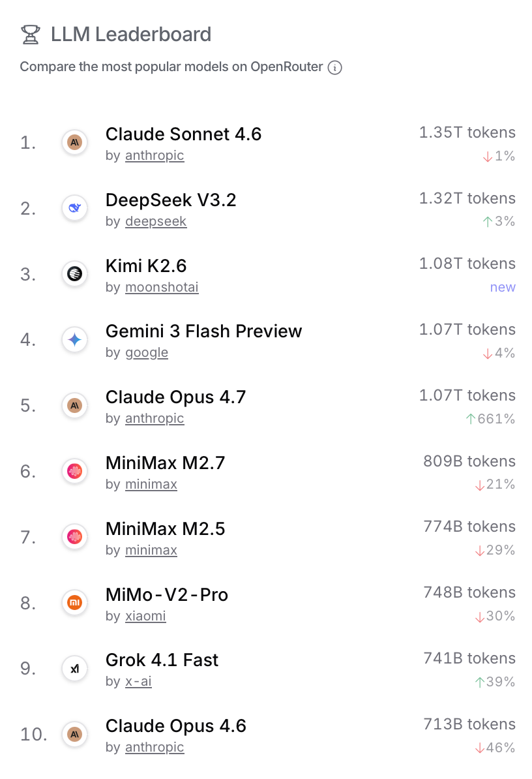532x779 pixels.
Task: Click the trophy icon next to LLM Leaderboard
Action: (30, 34)
